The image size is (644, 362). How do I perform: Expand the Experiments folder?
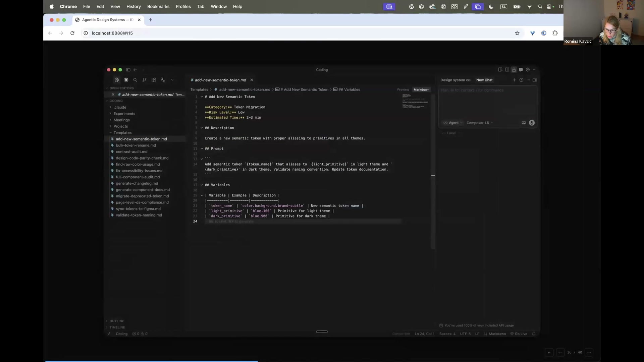point(124,114)
